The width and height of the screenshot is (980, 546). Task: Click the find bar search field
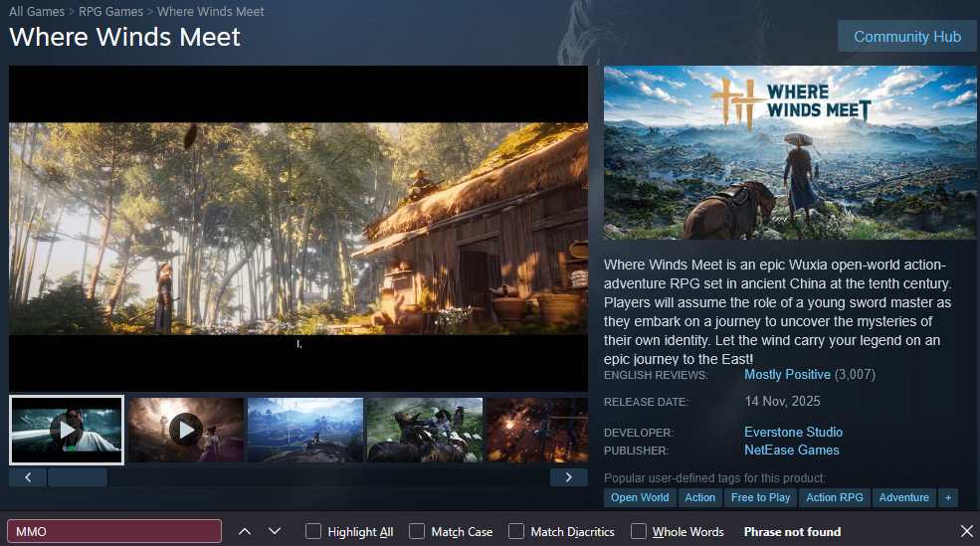pos(114,532)
